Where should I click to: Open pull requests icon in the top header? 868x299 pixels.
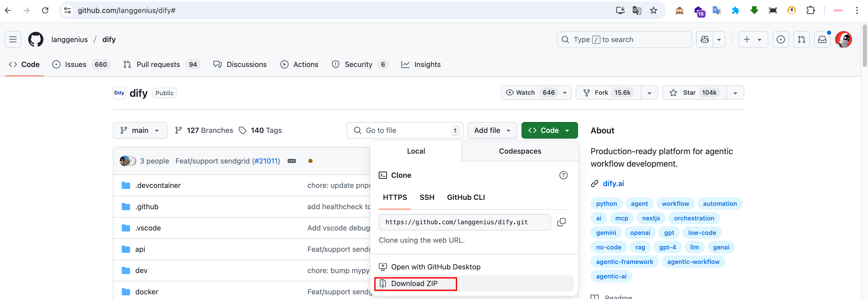(x=802, y=39)
